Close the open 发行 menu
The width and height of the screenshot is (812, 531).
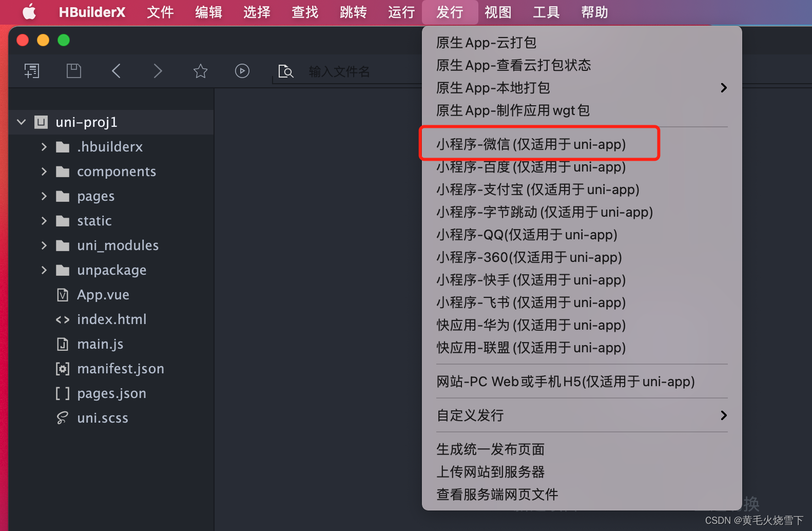(x=450, y=12)
